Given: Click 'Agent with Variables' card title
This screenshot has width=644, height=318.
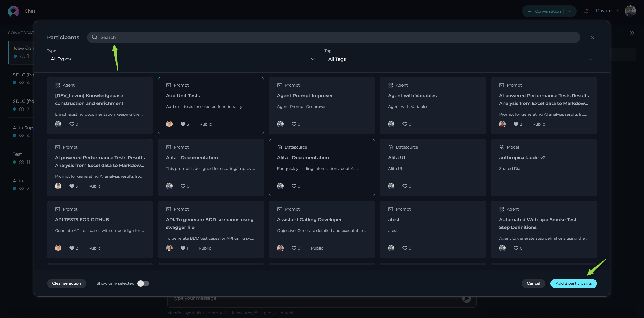Looking at the screenshot, I should pyautogui.click(x=412, y=96).
